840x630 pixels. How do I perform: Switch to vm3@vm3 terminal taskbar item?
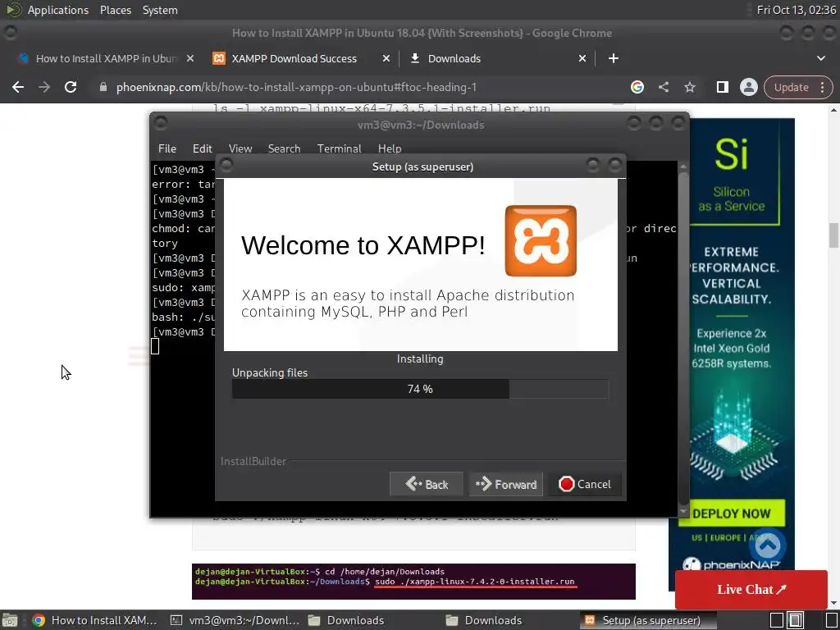[235, 620]
